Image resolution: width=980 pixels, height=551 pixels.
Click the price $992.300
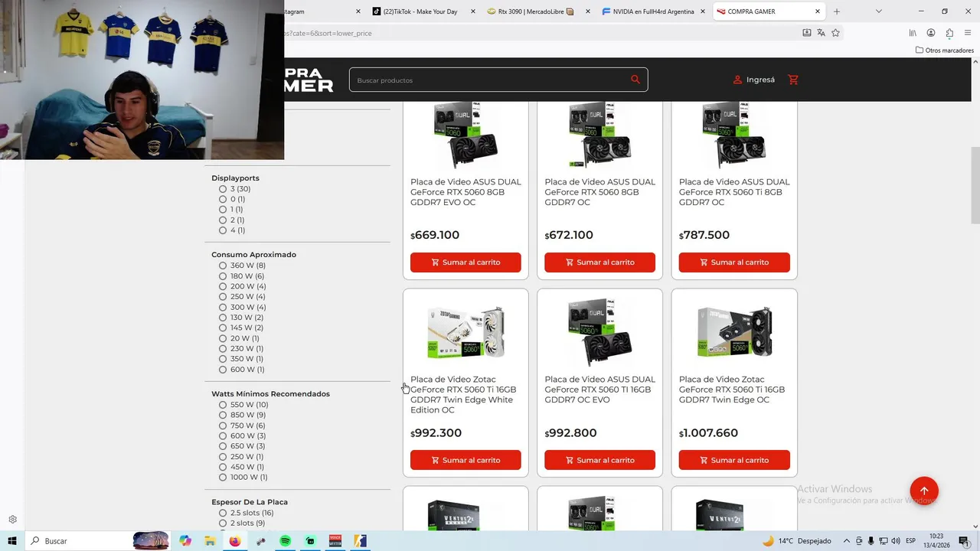(436, 433)
